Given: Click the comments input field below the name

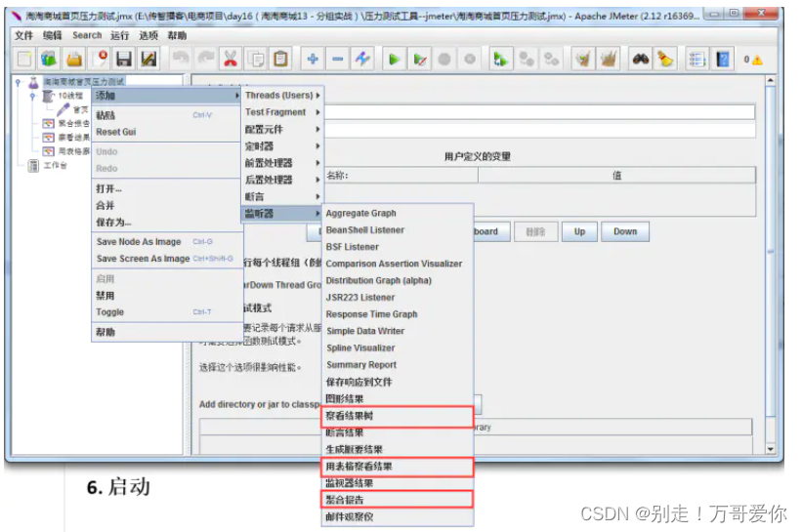Looking at the screenshot, I should pyautogui.click(x=539, y=130).
